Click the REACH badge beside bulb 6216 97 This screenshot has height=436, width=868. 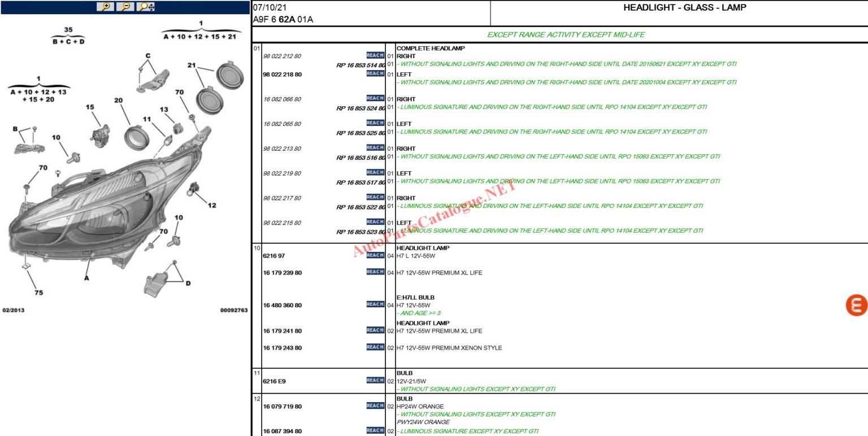374,255
